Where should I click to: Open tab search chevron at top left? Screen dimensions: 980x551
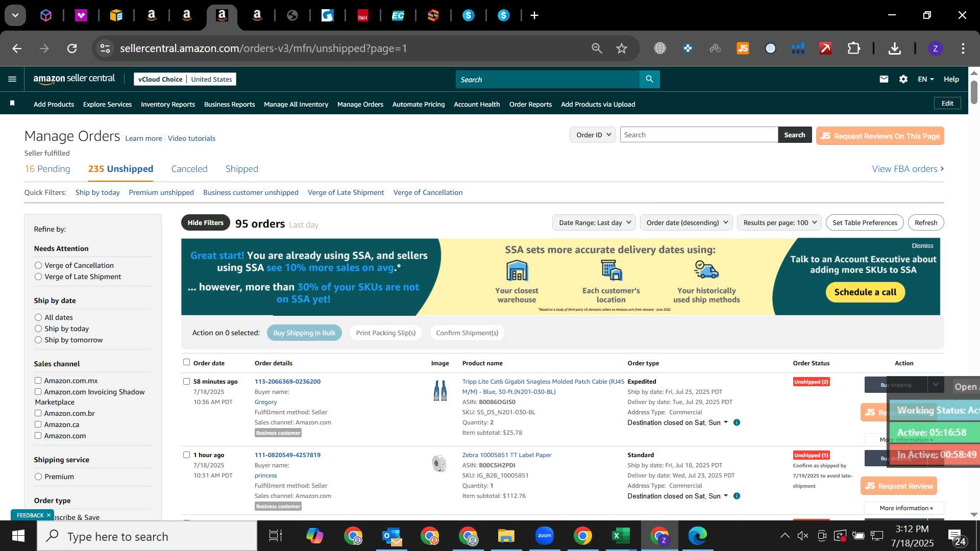point(15,15)
